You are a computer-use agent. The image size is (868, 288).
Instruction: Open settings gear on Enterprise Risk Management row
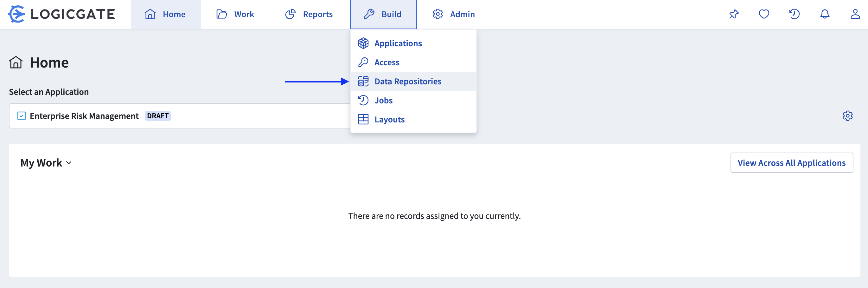point(848,116)
